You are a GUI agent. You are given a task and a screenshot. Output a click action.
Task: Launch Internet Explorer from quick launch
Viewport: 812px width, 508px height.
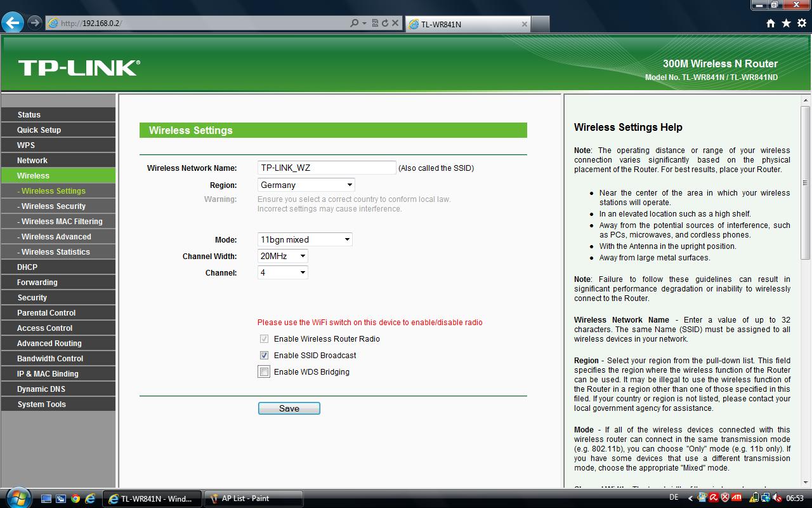click(90, 498)
